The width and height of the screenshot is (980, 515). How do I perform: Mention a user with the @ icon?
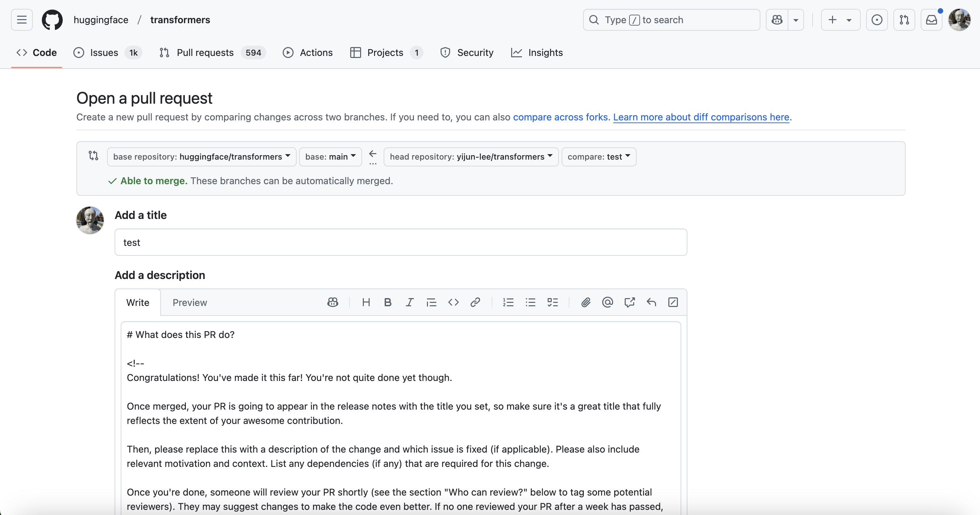608,302
